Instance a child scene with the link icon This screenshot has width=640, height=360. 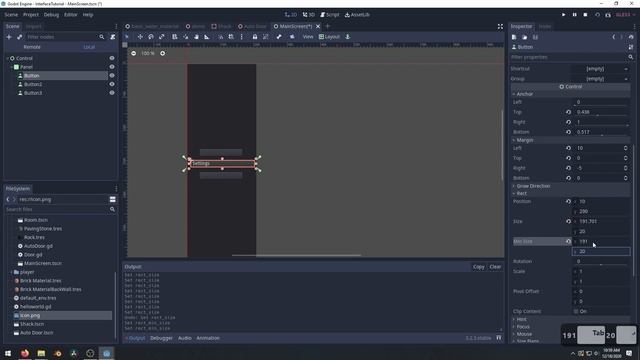point(19,37)
